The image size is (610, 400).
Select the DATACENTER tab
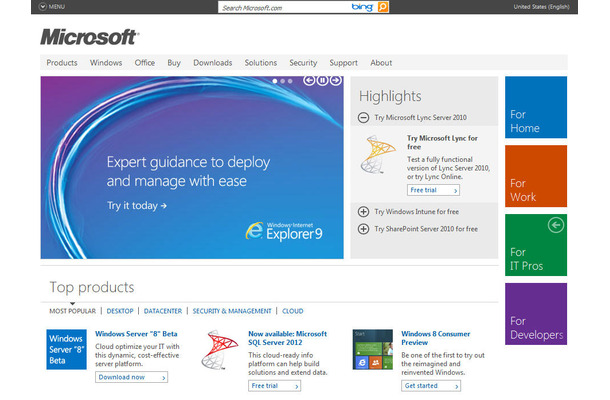163,311
